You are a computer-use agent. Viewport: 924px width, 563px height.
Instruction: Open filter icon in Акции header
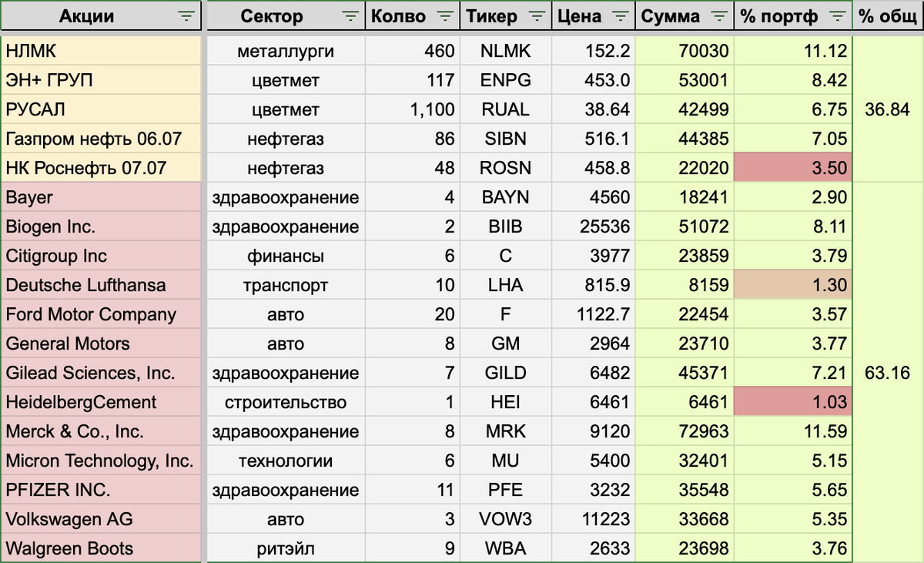coord(186,15)
